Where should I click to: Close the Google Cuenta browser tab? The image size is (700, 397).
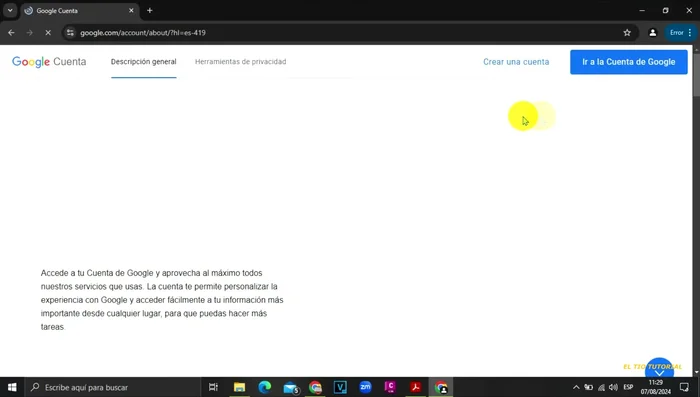click(x=131, y=10)
